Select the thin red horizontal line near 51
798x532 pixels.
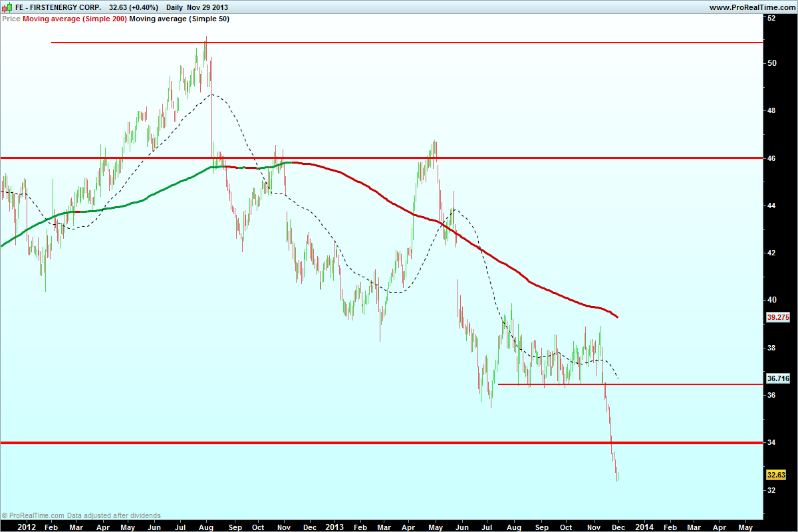406,43
